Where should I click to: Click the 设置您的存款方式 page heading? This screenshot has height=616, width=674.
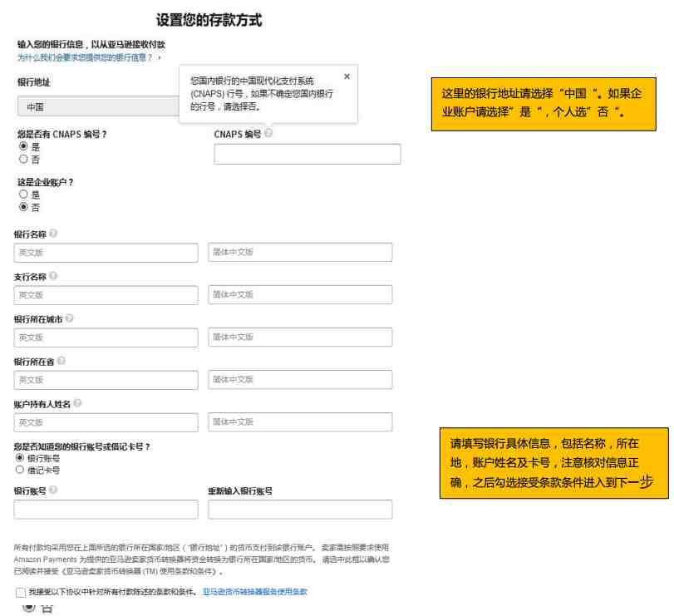point(209,20)
